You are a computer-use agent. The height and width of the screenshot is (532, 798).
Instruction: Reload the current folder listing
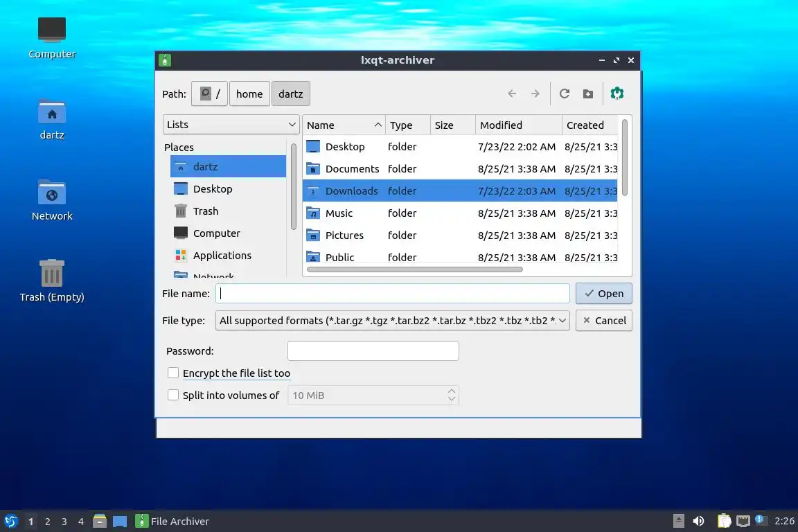(565, 94)
